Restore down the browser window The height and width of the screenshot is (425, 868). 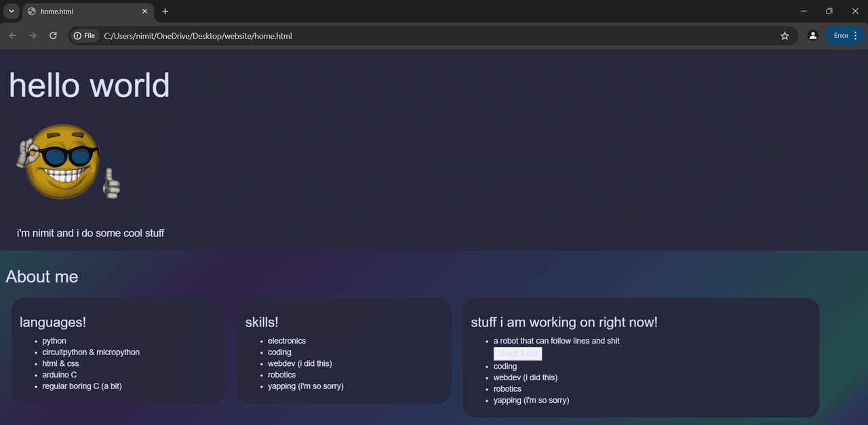829,11
